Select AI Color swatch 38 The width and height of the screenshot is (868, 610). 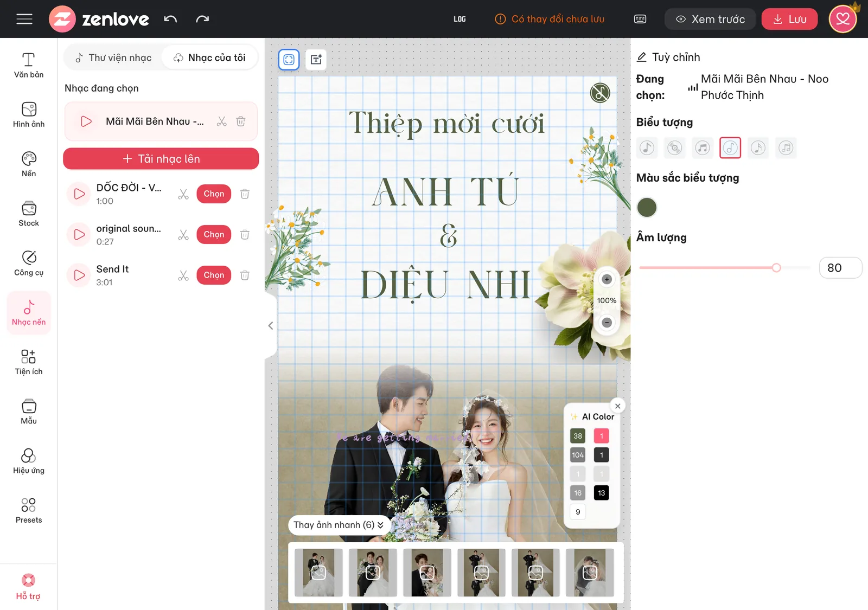578,435
